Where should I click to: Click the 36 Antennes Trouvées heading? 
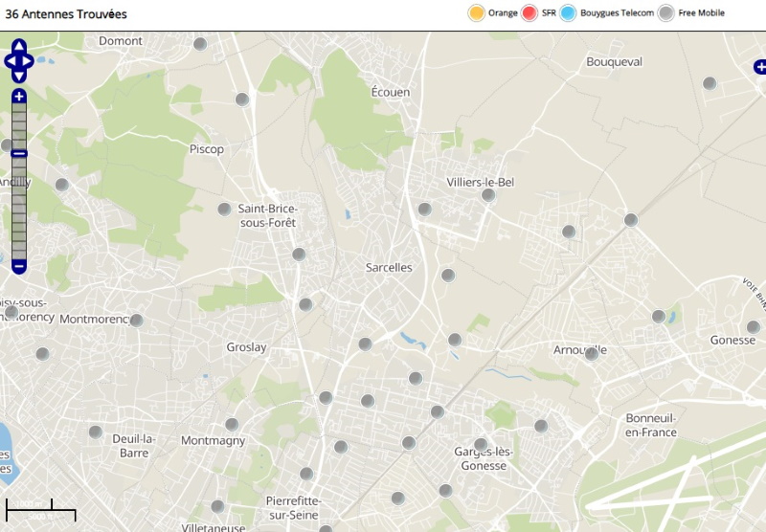pos(66,14)
